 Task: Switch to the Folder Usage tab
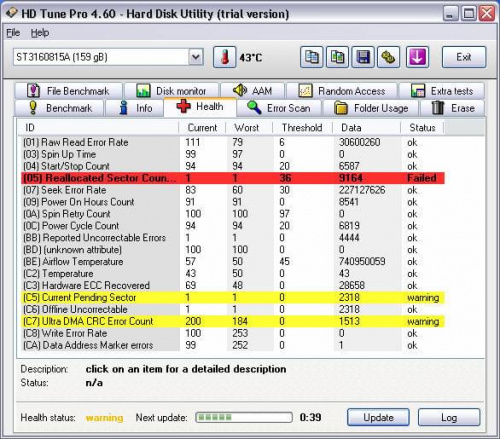pyautogui.click(x=371, y=108)
